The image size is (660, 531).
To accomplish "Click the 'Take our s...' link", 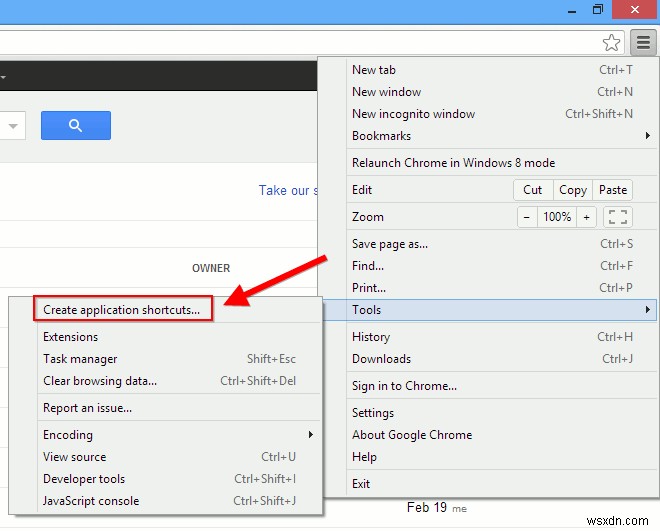I will coord(288,190).
